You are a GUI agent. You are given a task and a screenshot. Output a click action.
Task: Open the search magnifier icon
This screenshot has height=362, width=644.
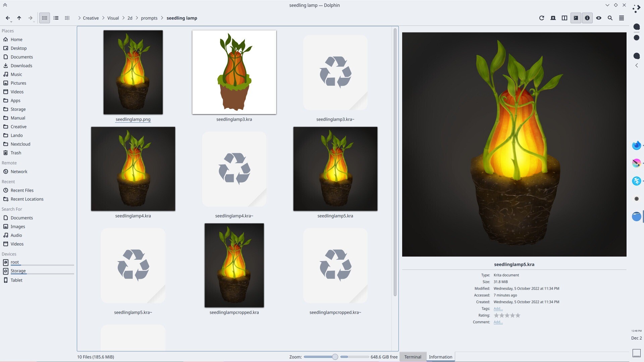point(610,18)
